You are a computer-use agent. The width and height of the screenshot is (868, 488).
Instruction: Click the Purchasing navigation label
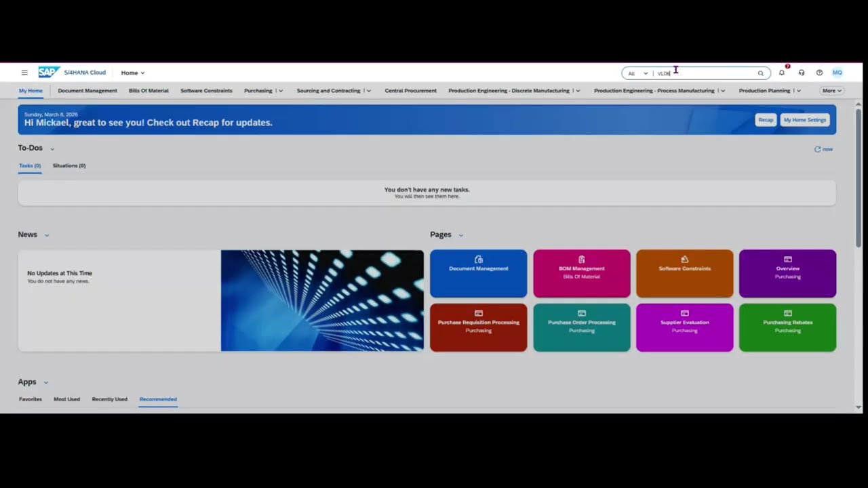click(258, 91)
